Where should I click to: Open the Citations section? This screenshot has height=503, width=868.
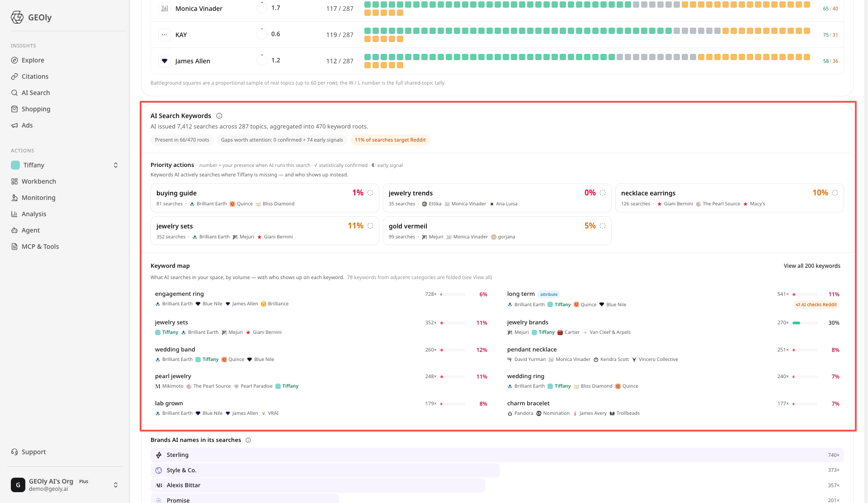point(35,76)
